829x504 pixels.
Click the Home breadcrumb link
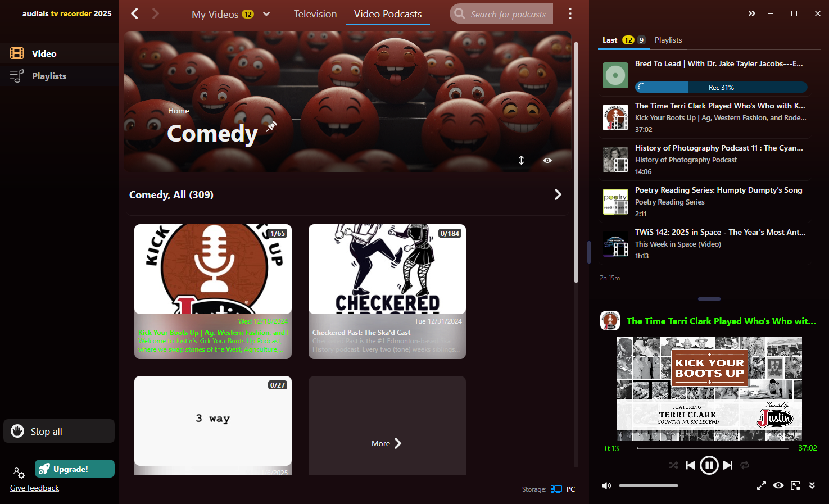[178, 111]
